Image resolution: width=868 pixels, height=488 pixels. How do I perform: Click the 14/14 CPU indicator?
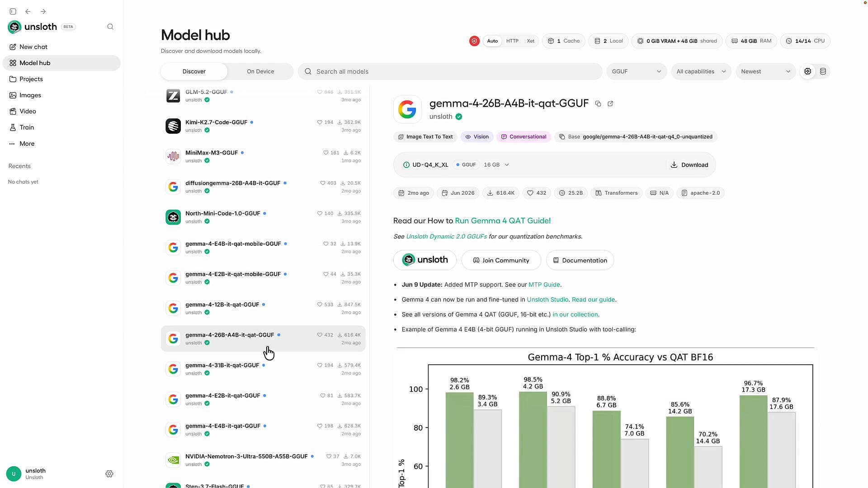point(805,41)
